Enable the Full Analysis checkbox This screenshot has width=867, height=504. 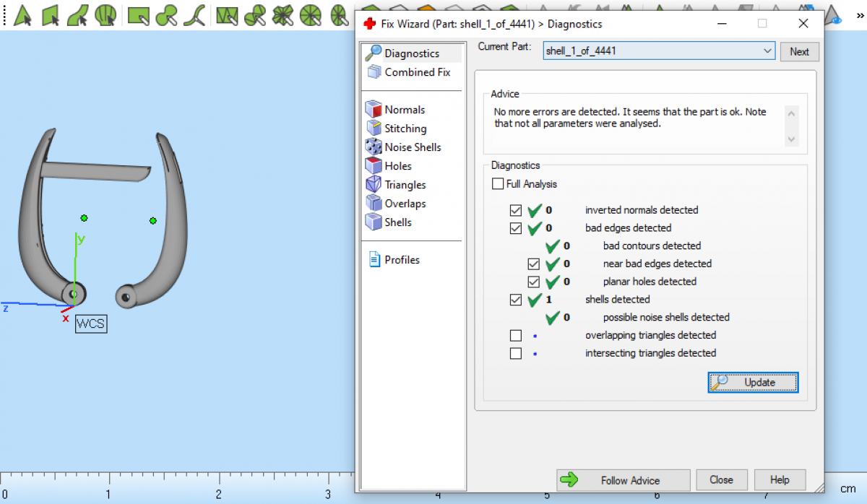click(498, 184)
